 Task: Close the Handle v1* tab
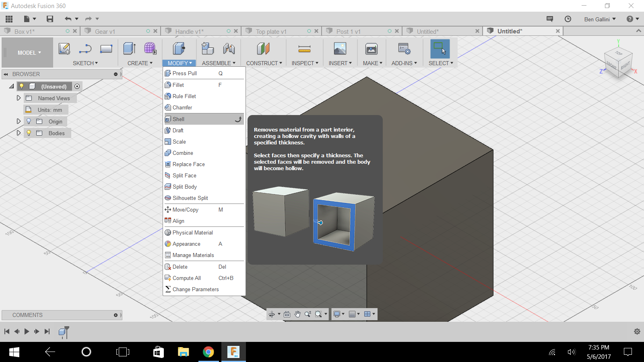point(236,31)
